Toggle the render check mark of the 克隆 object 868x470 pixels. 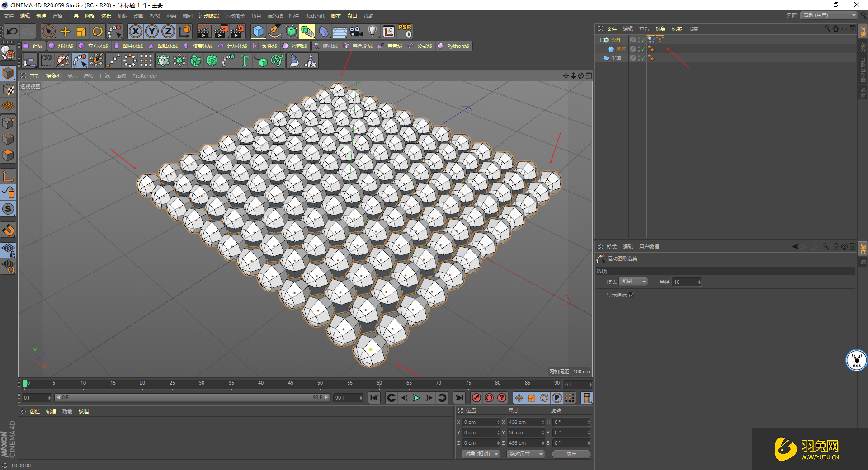pos(643,40)
